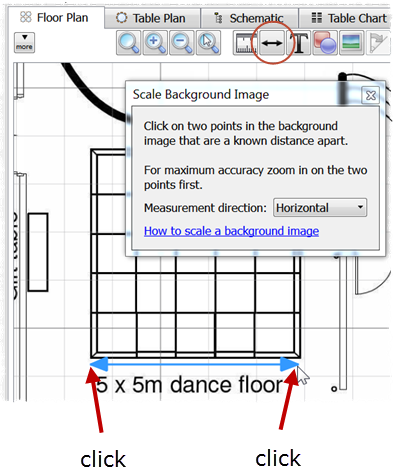Click the zoom to fit magnifier icon

point(129,43)
